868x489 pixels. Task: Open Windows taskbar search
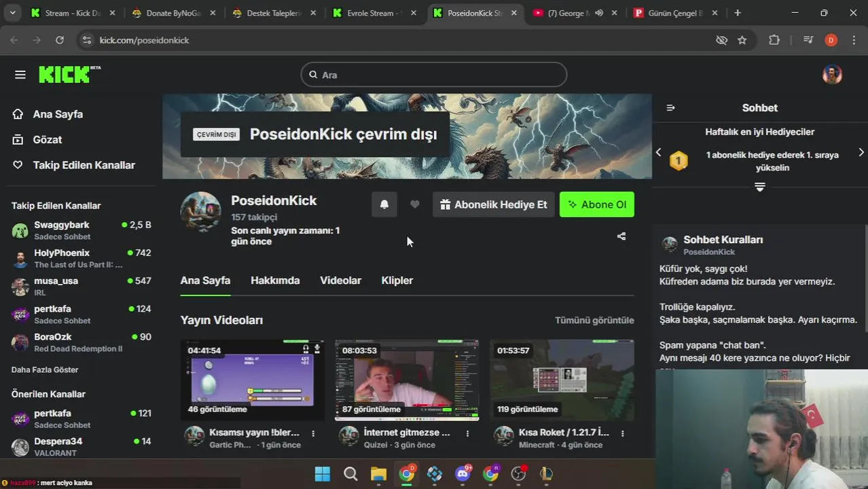click(x=350, y=473)
